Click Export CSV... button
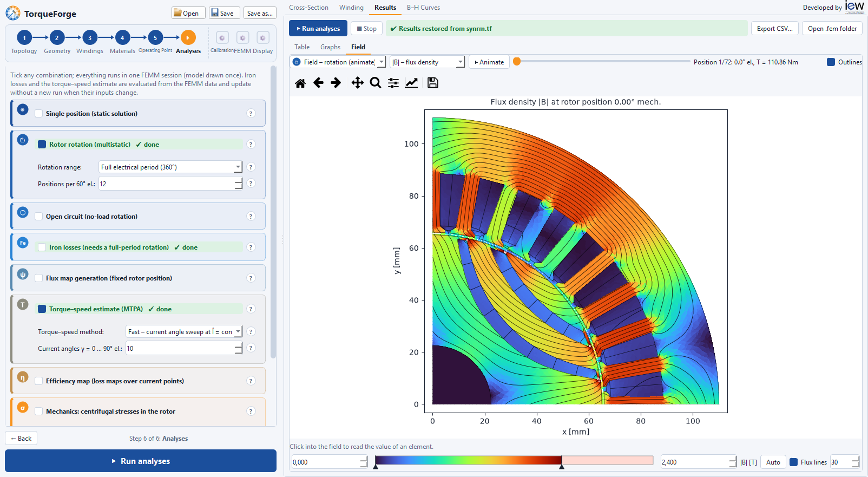This screenshot has width=868, height=477. click(x=774, y=29)
